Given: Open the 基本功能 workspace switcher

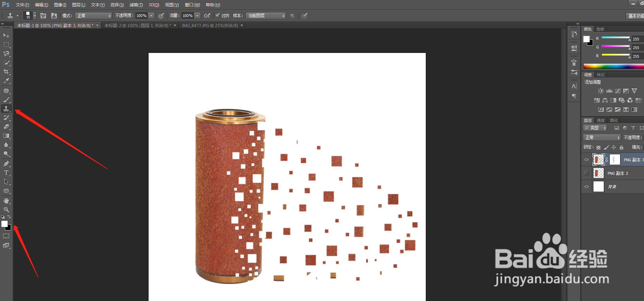Looking at the screenshot, I should (635, 16).
